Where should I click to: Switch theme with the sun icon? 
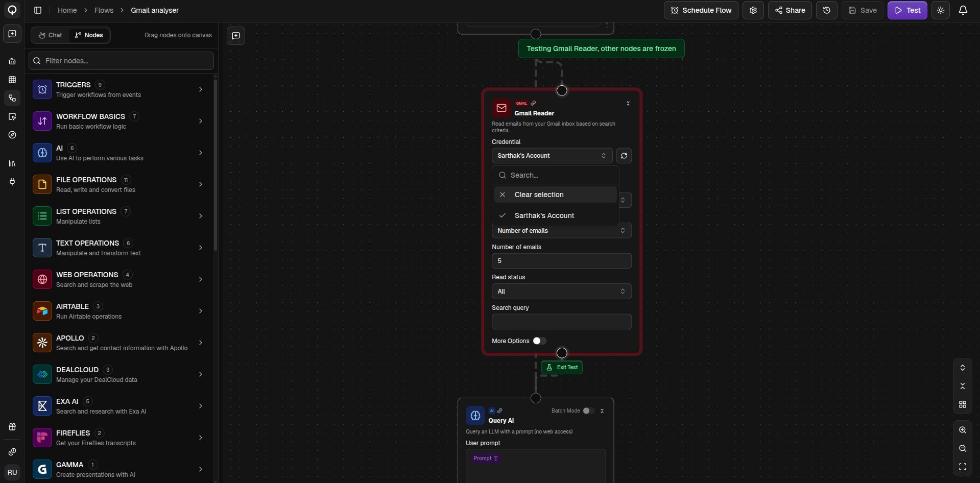[x=941, y=10]
